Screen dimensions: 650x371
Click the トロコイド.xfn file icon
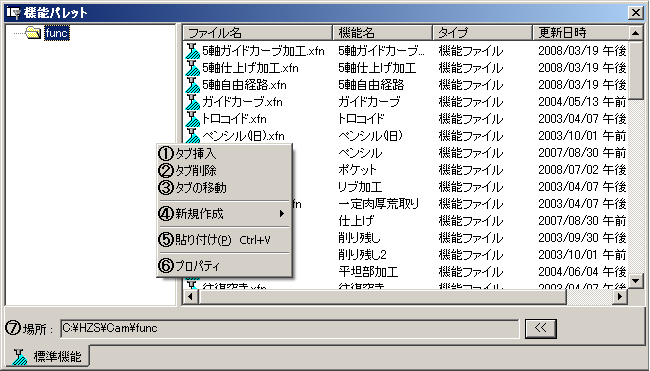pos(192,119)
